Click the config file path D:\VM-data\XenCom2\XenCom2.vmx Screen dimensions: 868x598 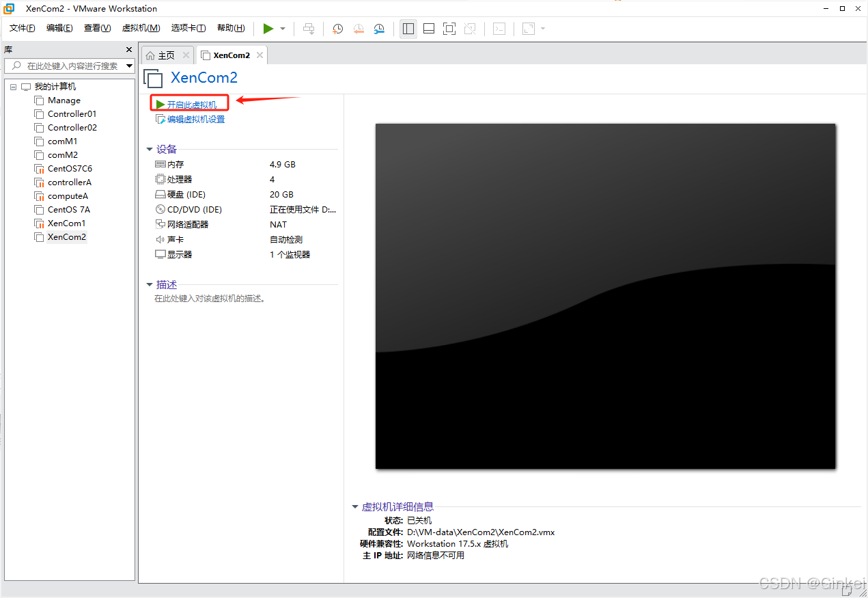click(481, 532)
